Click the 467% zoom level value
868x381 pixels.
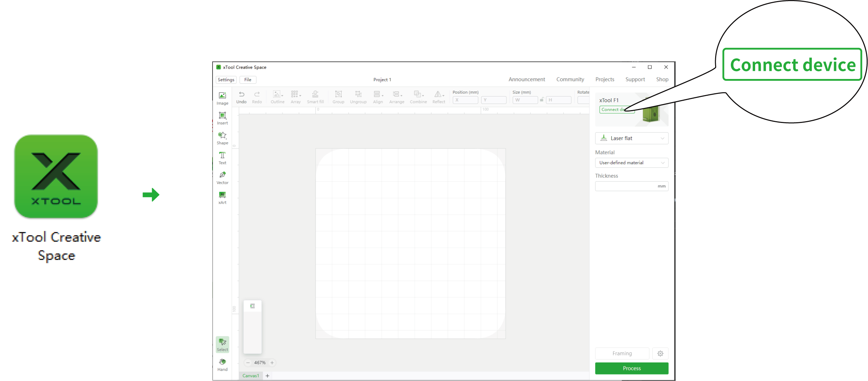coord(260,362)
